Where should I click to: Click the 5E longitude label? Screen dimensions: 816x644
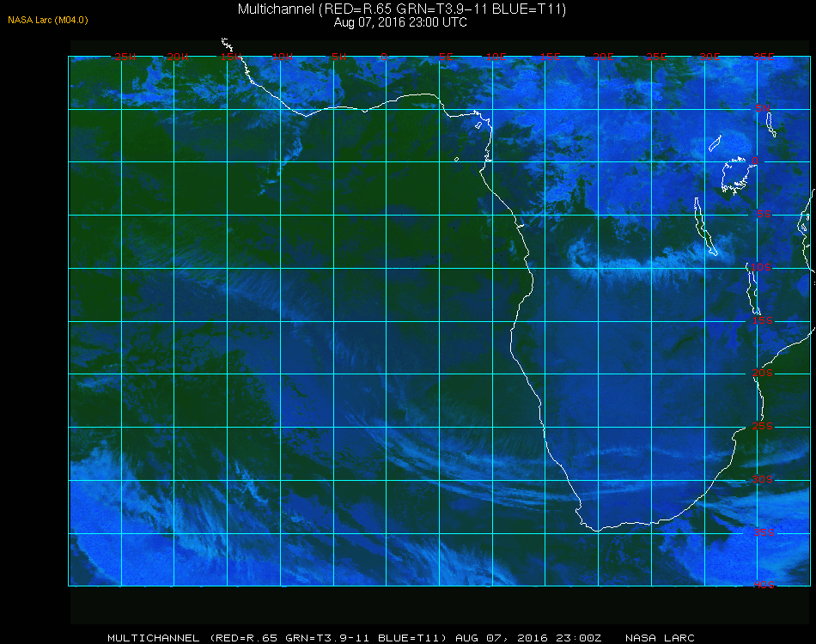[446, 57]
